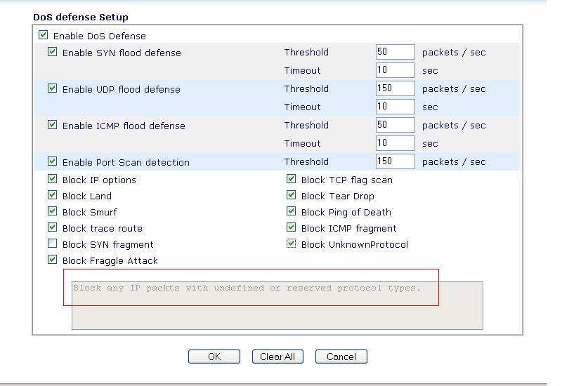The height and width of the screenshot is (386, 588).
Task: Uncheck Enable DoS Defense checkbox
Action: pyautogui.click(x=44, y=35)
